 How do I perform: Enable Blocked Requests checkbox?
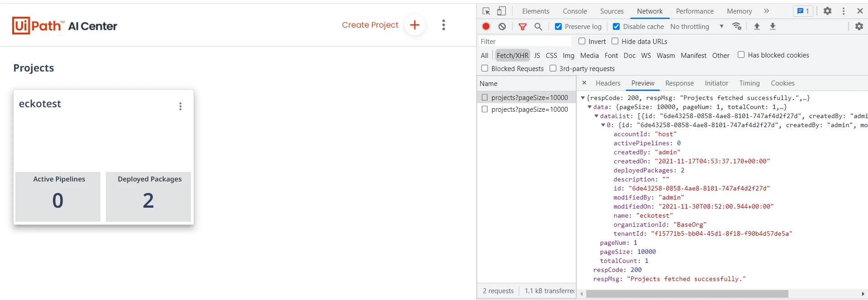click(x=485, y=68)
